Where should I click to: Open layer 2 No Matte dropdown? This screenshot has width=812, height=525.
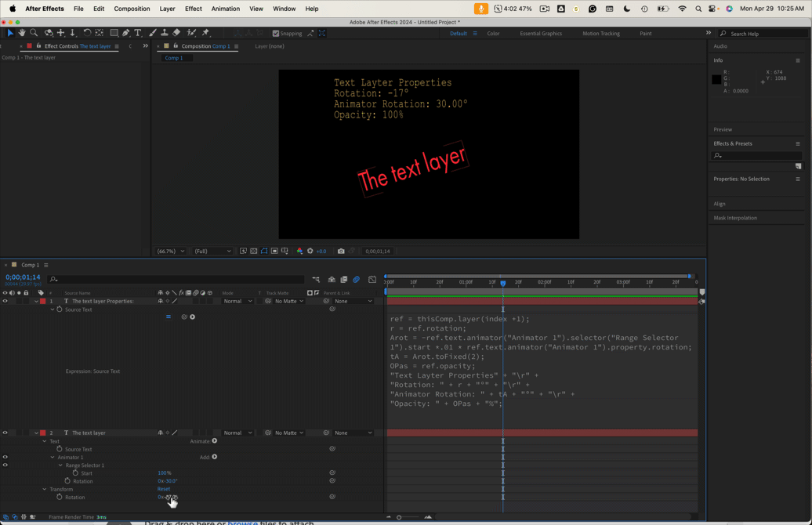coord(289,433)
